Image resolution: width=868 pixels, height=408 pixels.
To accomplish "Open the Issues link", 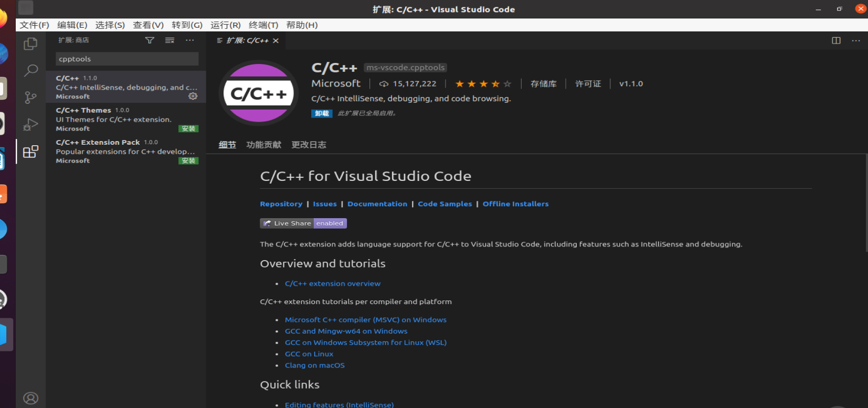I will point(325,204).
